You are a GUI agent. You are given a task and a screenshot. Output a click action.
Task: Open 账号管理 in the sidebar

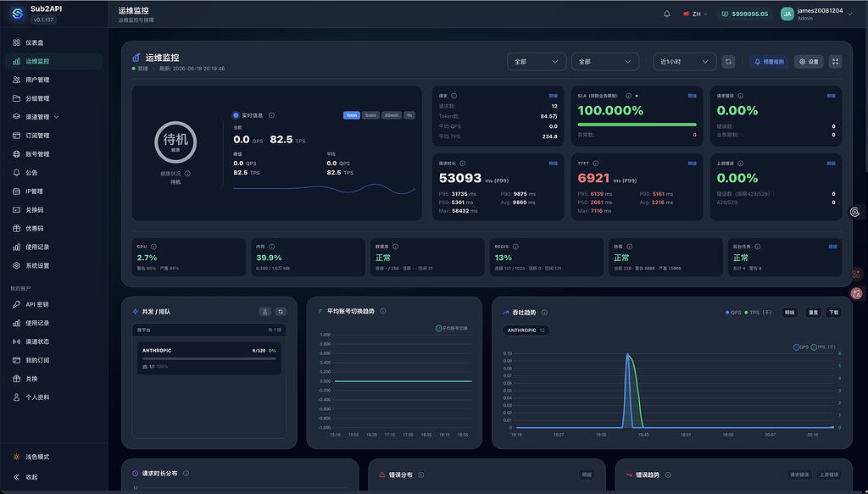(53, 153)
